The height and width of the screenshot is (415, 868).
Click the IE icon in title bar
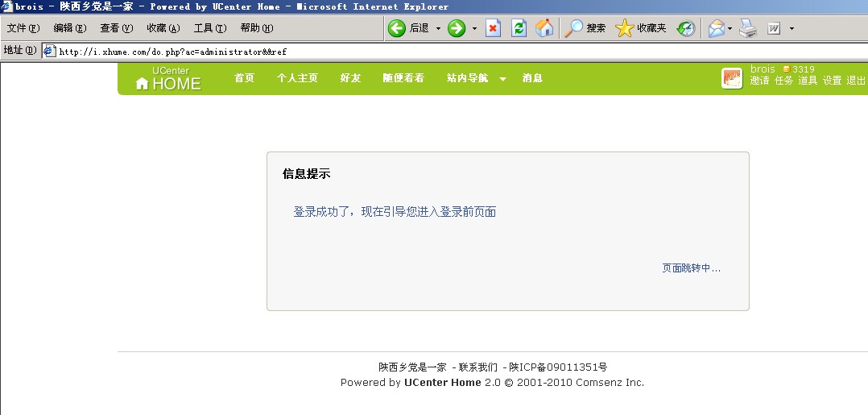point(6,6)
